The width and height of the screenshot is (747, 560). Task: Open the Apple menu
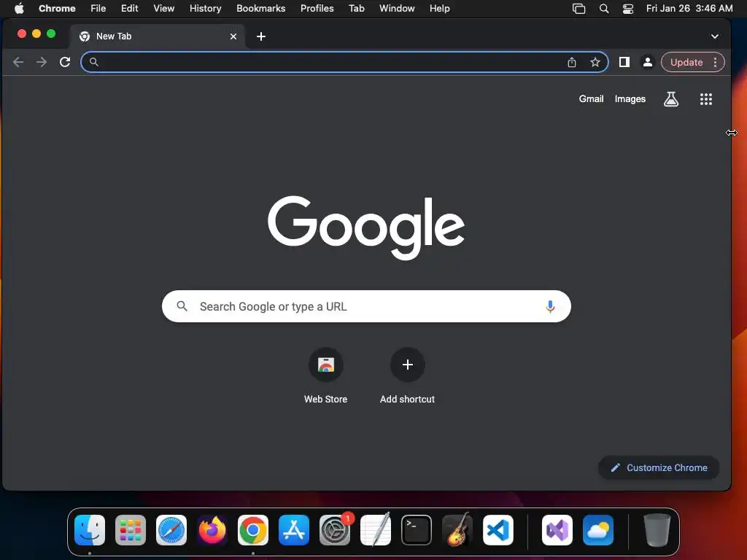(x=19, y=8)
